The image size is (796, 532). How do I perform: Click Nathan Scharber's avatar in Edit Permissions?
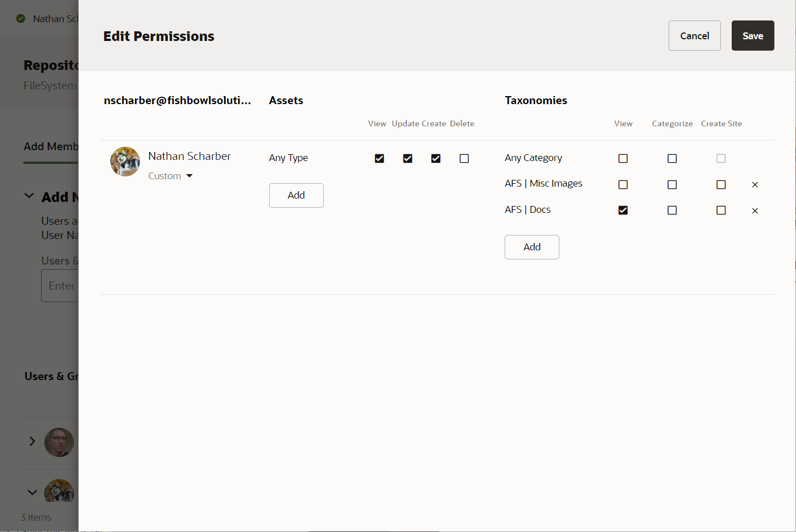coord(125,162)
